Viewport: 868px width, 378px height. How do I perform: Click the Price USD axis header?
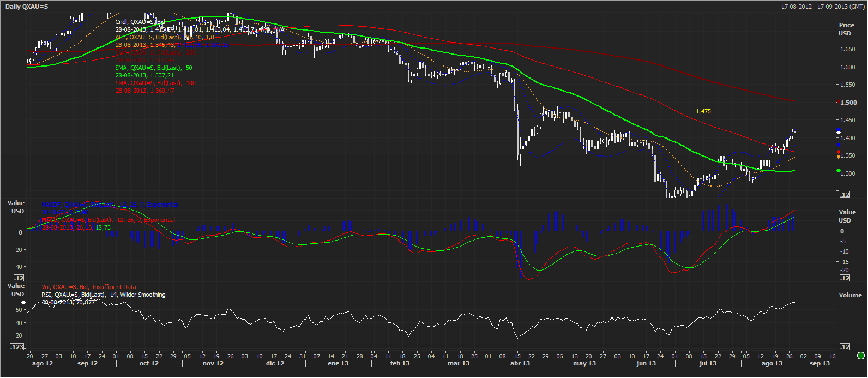[x=846, y=29]
